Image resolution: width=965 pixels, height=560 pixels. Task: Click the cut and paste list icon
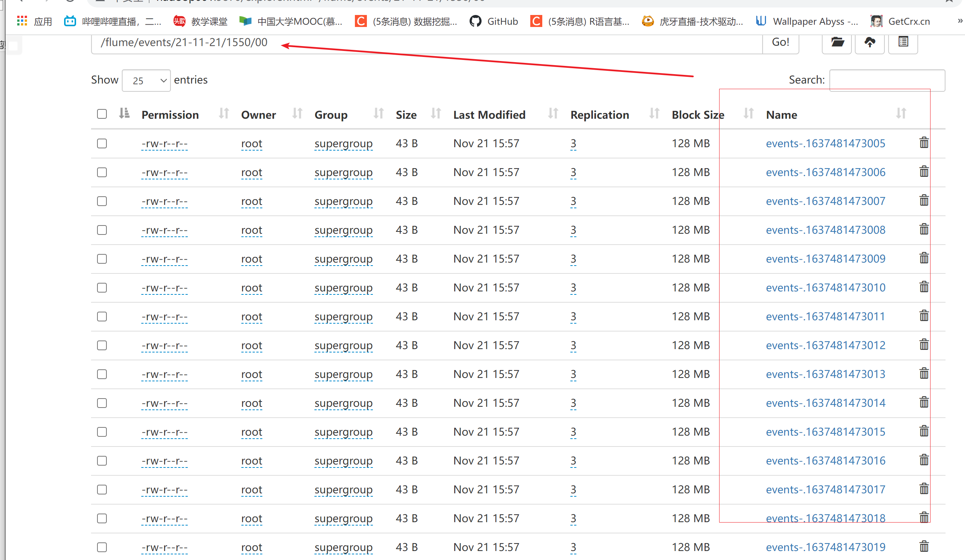903,42
